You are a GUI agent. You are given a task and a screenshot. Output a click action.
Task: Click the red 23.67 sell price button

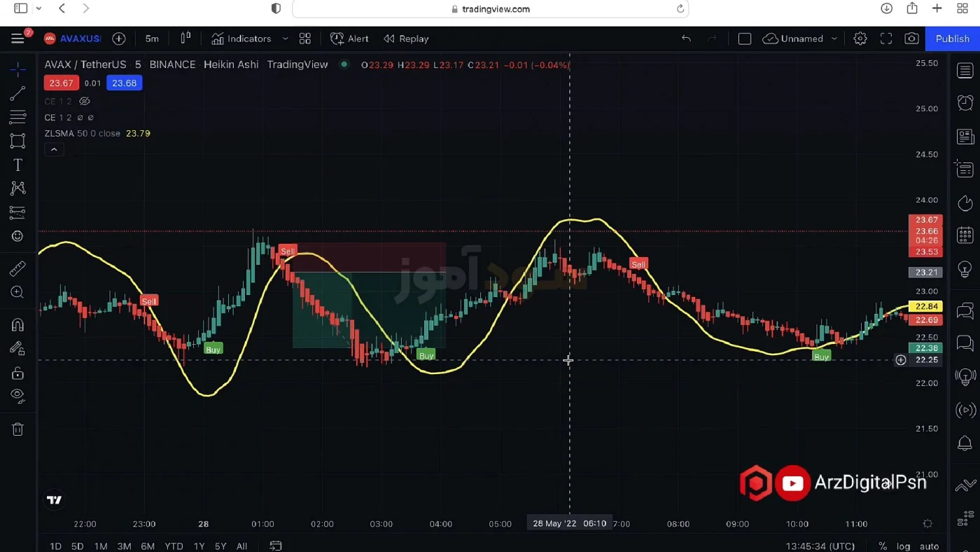click(x=61, y=83)
